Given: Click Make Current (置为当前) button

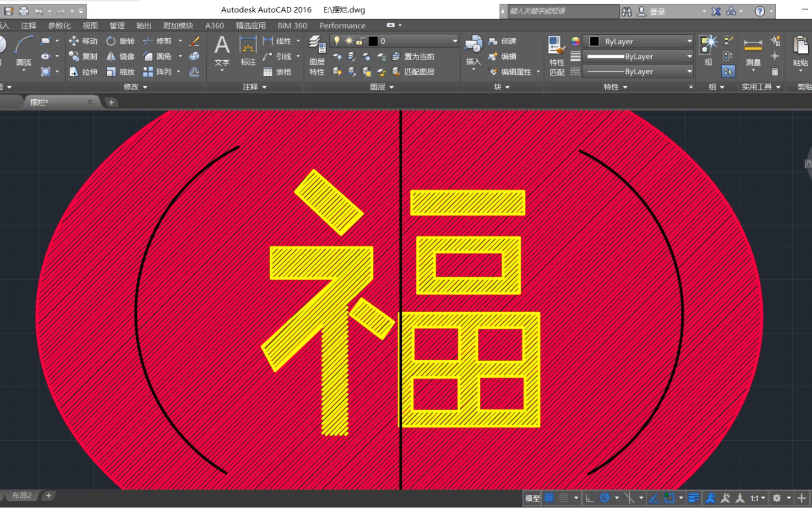Looking at the screenshot, I should (x=414, y=56).
